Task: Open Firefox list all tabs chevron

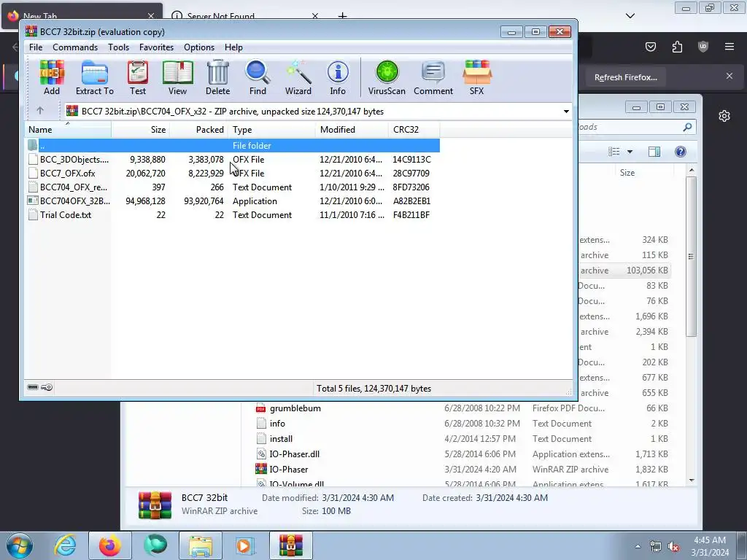Action: pos(630,16)
